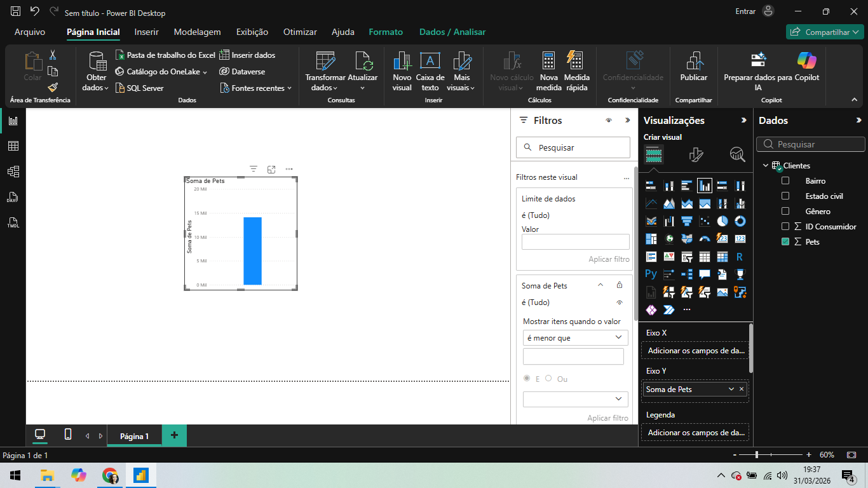
Task: Open the Modelagem ribbon tab
Action: [x=197, y=32]
